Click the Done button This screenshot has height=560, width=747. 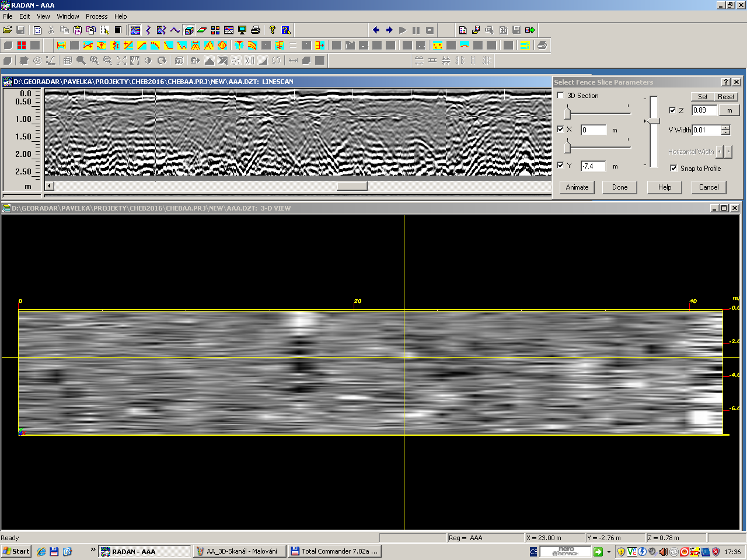tap(620, 187)
